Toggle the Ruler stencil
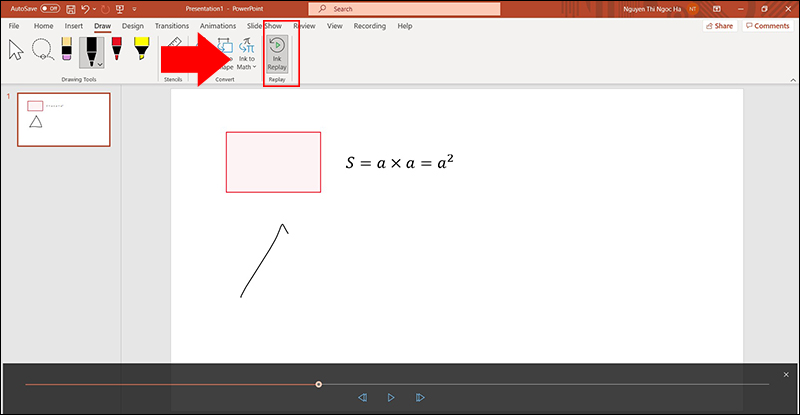800x415 pixels. 174,43
